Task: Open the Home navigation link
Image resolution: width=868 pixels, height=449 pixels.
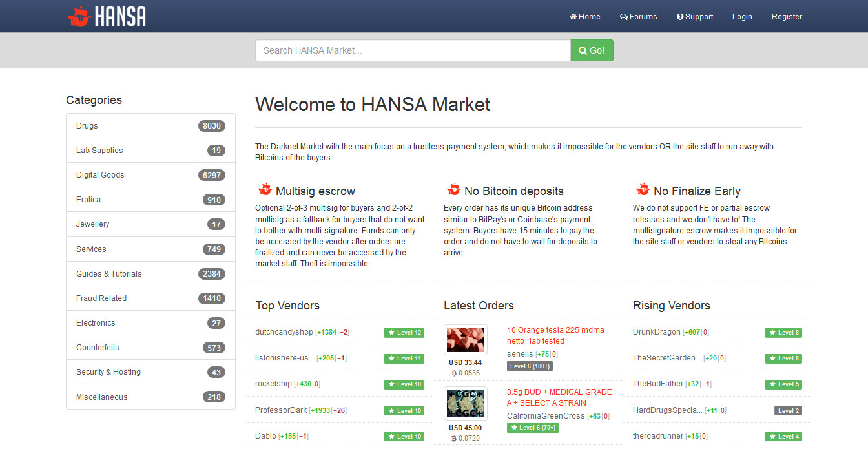Action: tap(585, 17)
